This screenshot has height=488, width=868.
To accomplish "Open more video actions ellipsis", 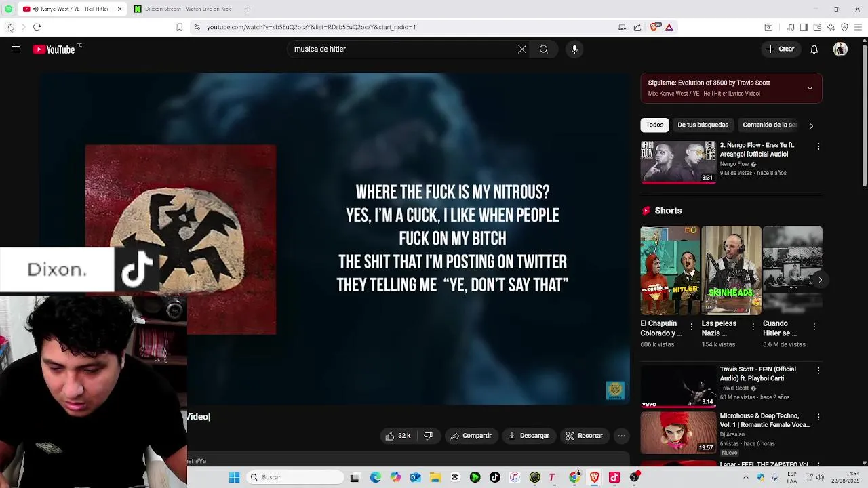I will (x=621, y=436).
